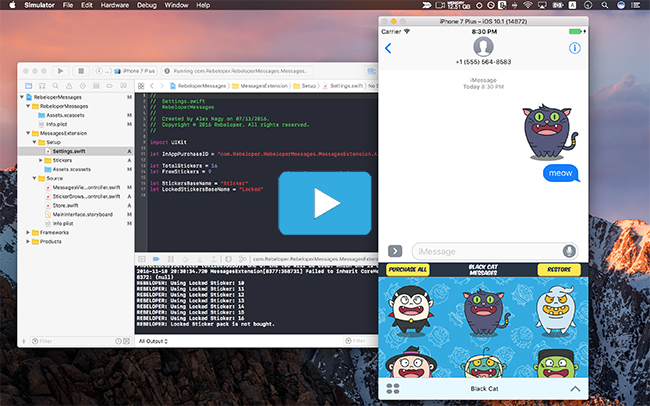Open the Breakpoint navigator icon

coord(109,86)
